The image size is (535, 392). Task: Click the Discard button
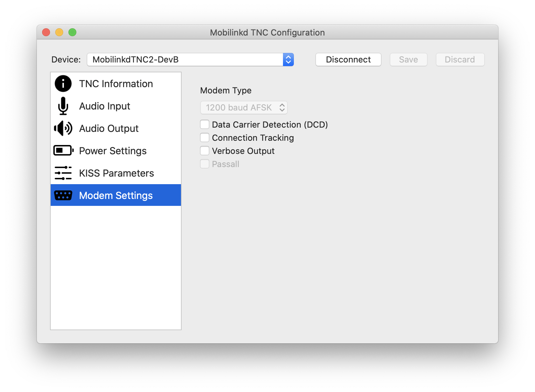pyautogui.click(x=460, y=60)
